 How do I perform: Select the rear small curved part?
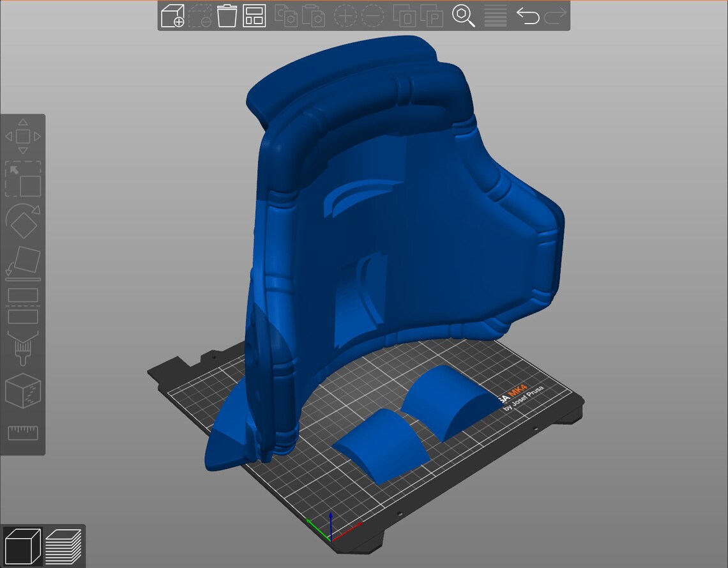point(448,402)
